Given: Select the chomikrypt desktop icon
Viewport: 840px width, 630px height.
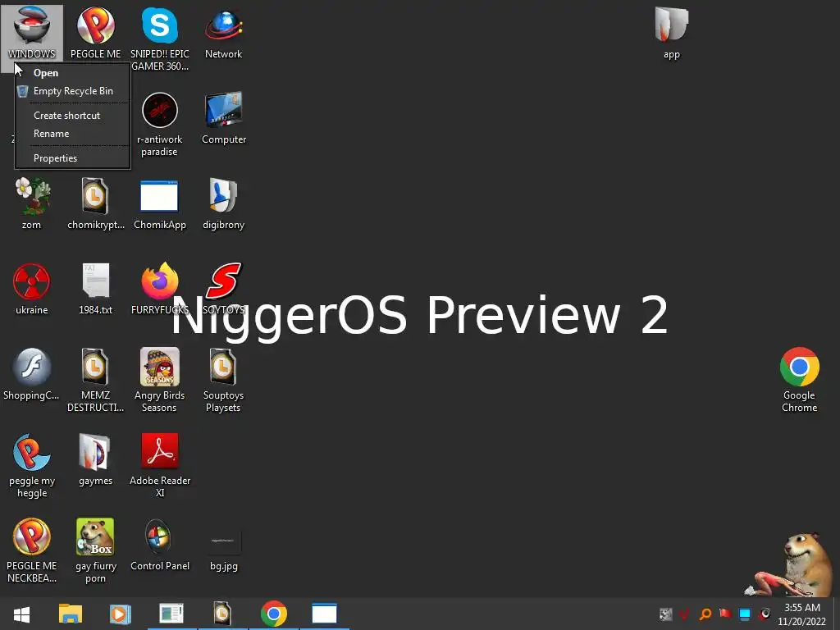Looking at the screenshot, I should pyautogui.click(x=95, y=203).
